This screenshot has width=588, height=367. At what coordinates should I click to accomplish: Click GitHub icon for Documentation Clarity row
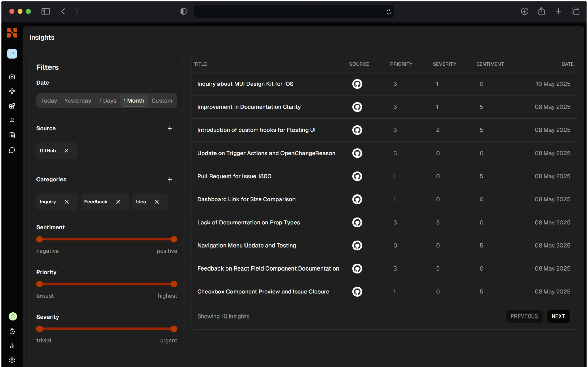pos(357,107)
